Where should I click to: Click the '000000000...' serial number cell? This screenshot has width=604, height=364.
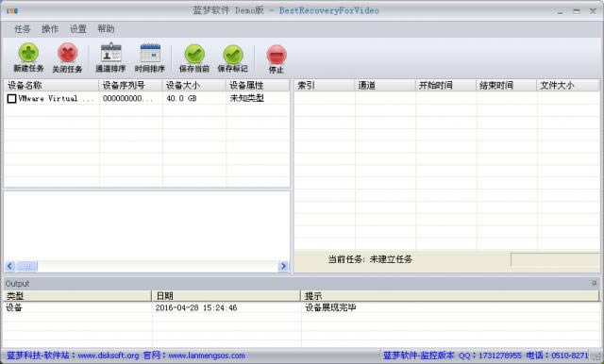pyautogui.click(x=127, y=98)
